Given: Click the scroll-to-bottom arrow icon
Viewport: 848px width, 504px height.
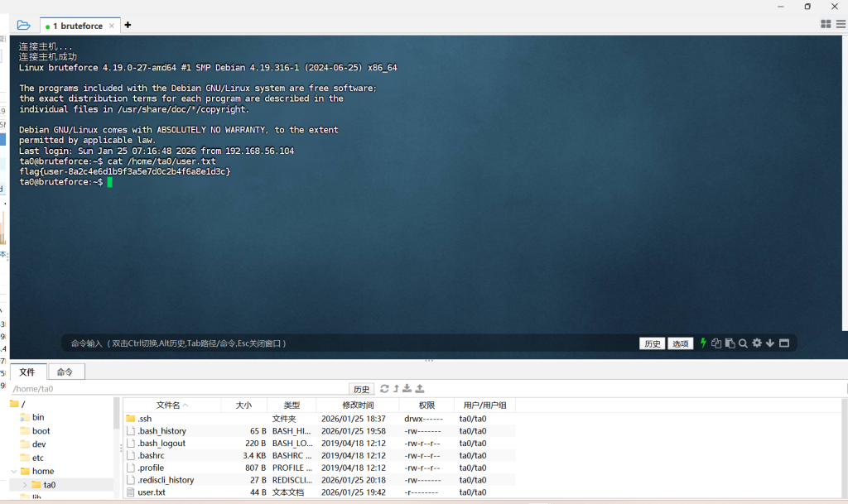Looking at the screenshot, I should (x=769, y=343).
